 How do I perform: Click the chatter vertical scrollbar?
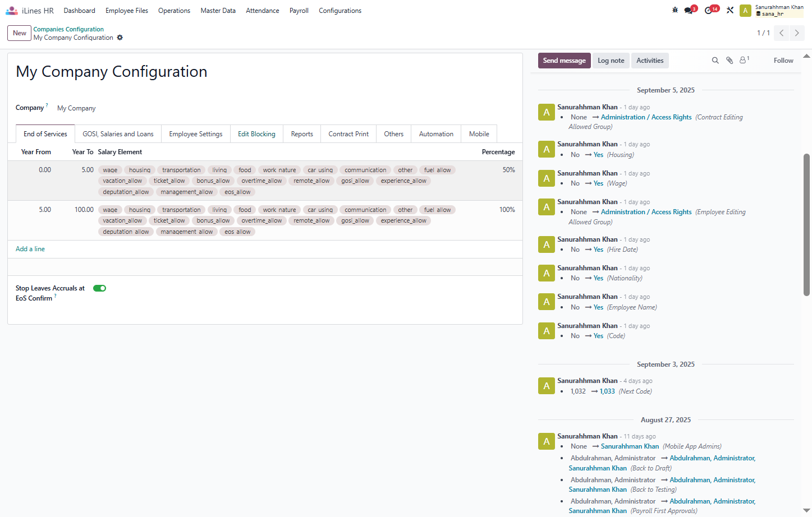(x=807, y=224)
